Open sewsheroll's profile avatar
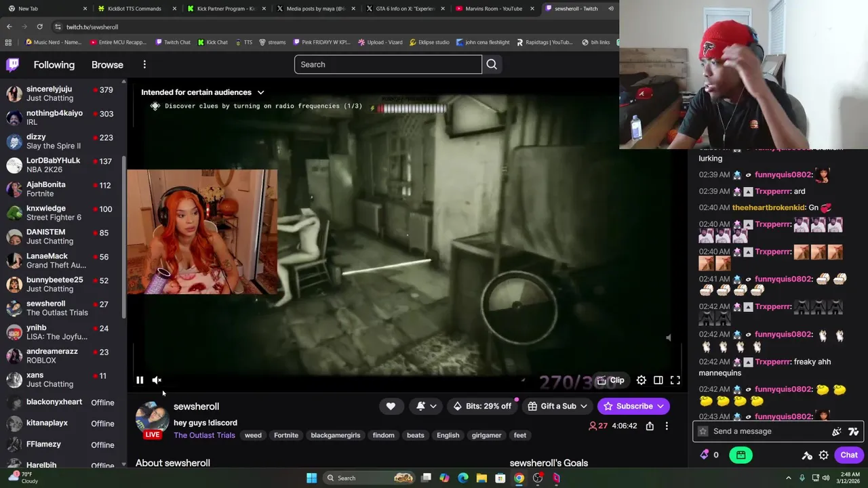 [153, 419]
